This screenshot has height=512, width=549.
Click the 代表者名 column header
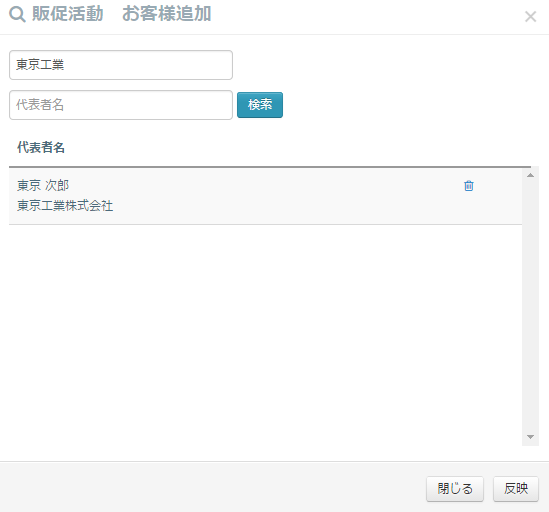41,147
